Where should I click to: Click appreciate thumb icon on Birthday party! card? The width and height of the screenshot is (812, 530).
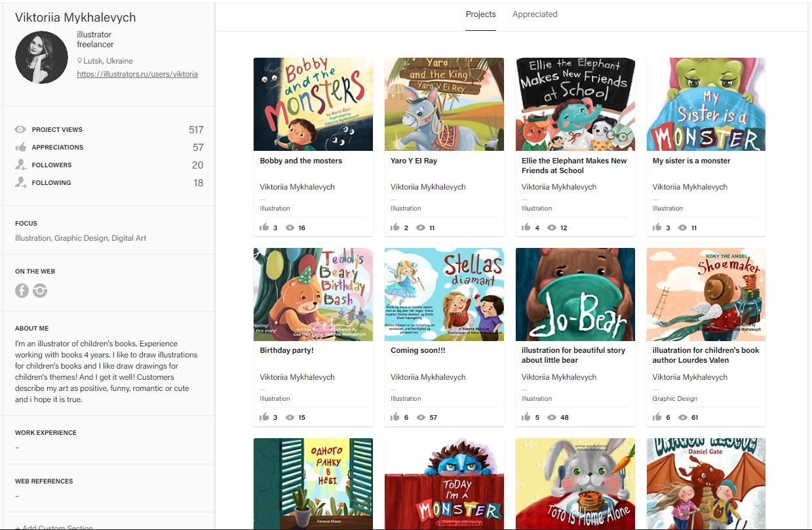265,417
